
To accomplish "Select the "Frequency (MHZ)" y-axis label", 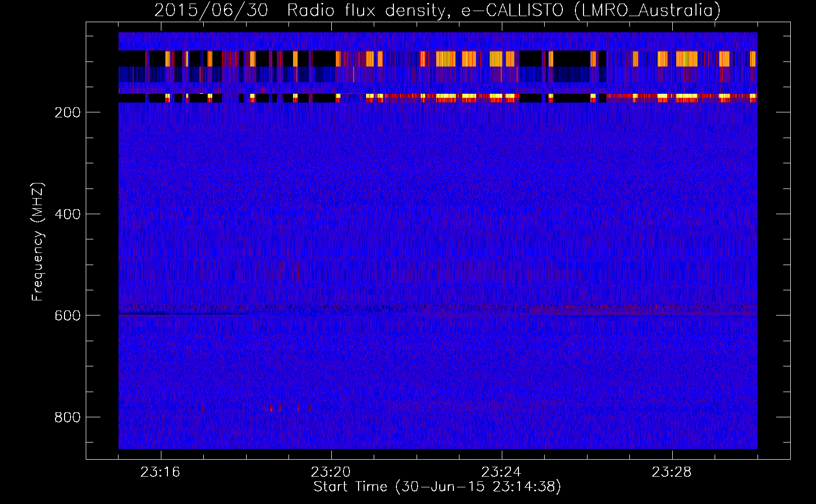I will 38,241.
